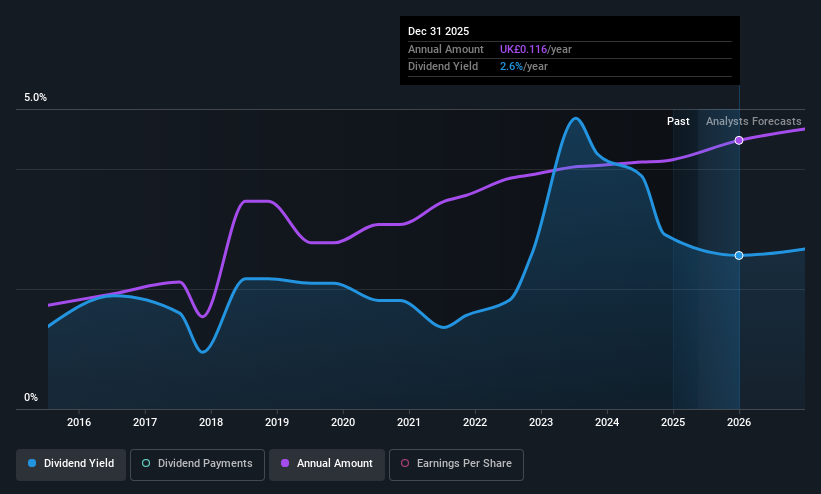The width and height of the screenshot is (821, 494).
Task: Click the Dividend Yield tooltip row label
Action: coord(443,67)
